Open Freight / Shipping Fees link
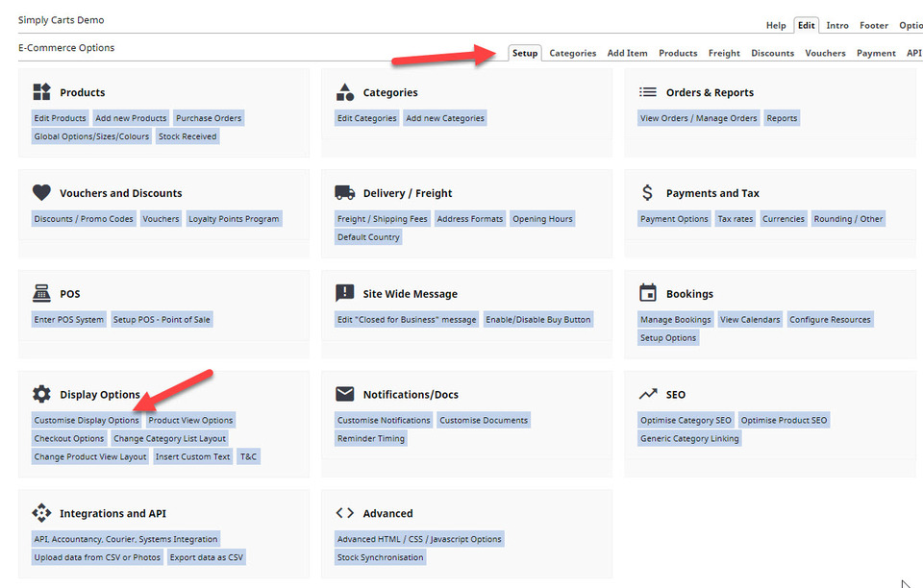 coord(382,219)
